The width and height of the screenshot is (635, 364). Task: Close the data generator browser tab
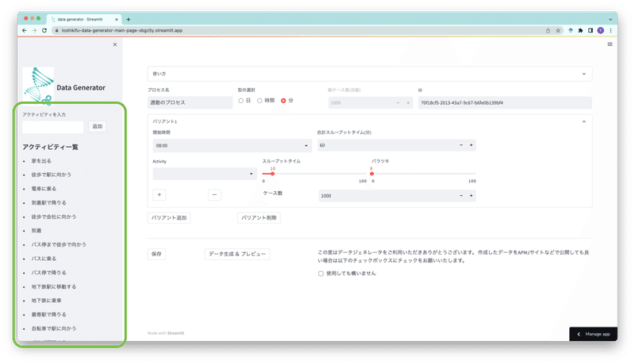117,19
